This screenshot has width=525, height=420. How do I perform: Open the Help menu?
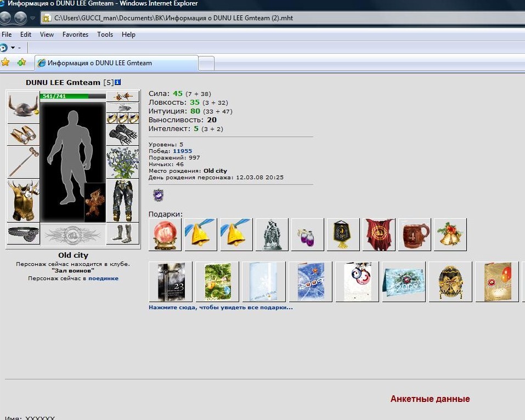tap(128, 35)
